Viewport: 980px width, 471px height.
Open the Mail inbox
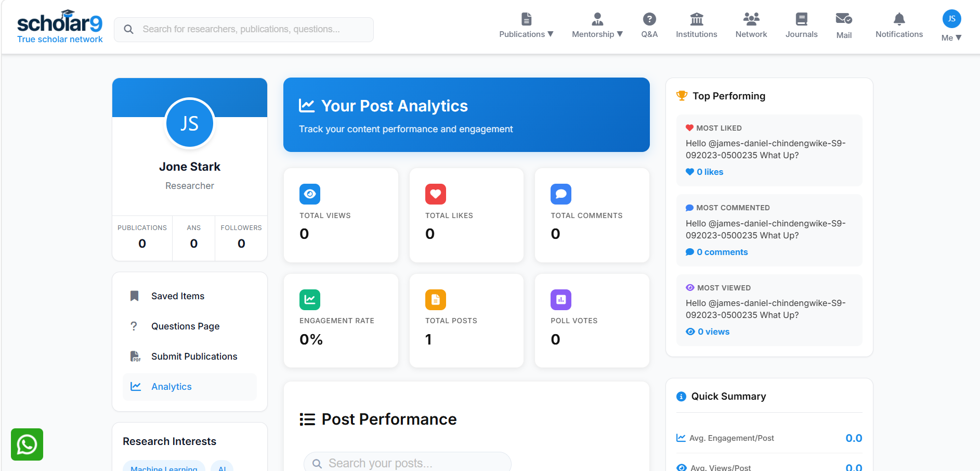coord(844,26)
